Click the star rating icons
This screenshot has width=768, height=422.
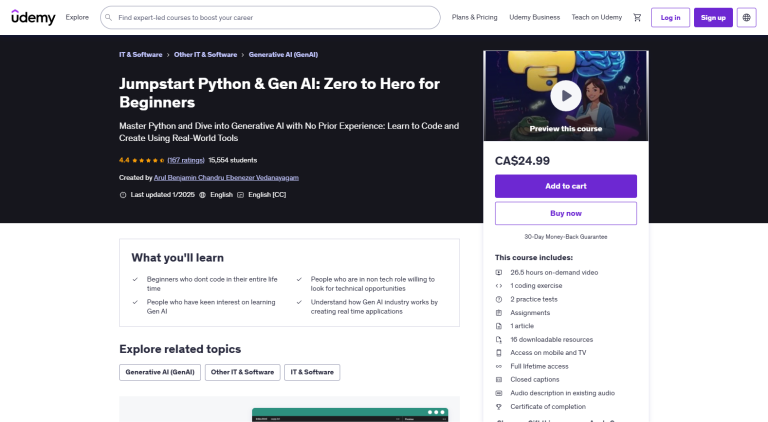click(148, 160)
